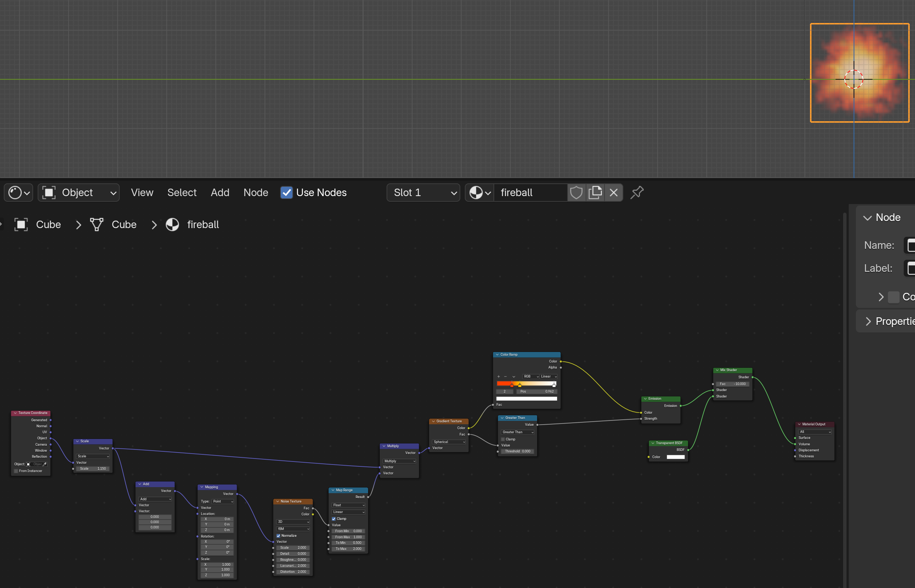The height and width of the screenshot is (588, 915).
Task: Toggle Normalize in the Noise Texture node
Action: point(278,536)
